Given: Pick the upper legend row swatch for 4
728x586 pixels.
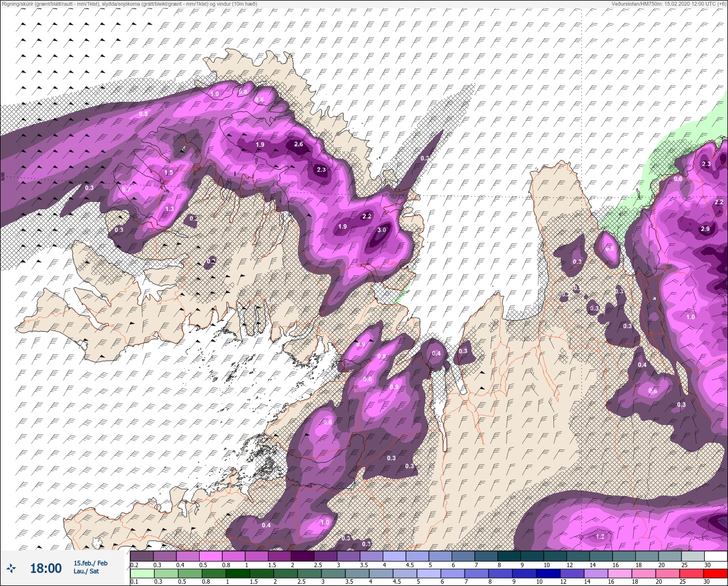Looking at the screenshot, I should click(394, 556).
